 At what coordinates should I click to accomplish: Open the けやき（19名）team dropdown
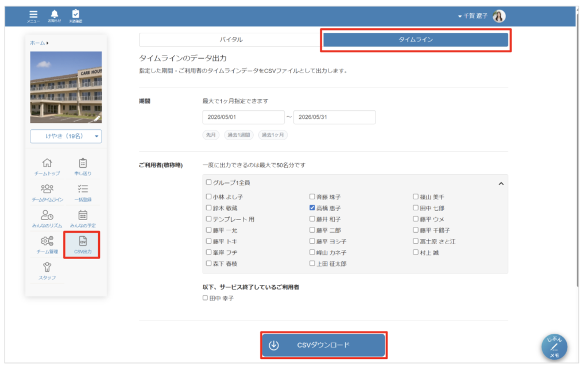66,136
